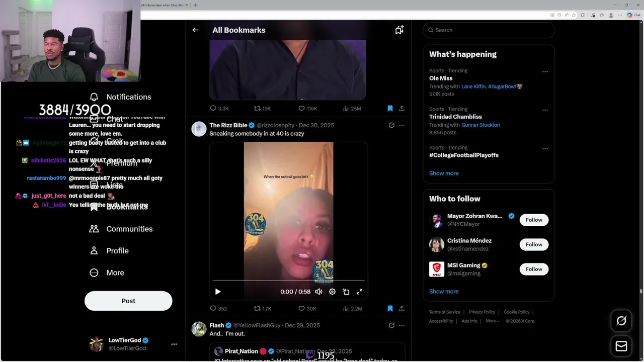Remove bookmark on the Rizz Bible post

390,309
